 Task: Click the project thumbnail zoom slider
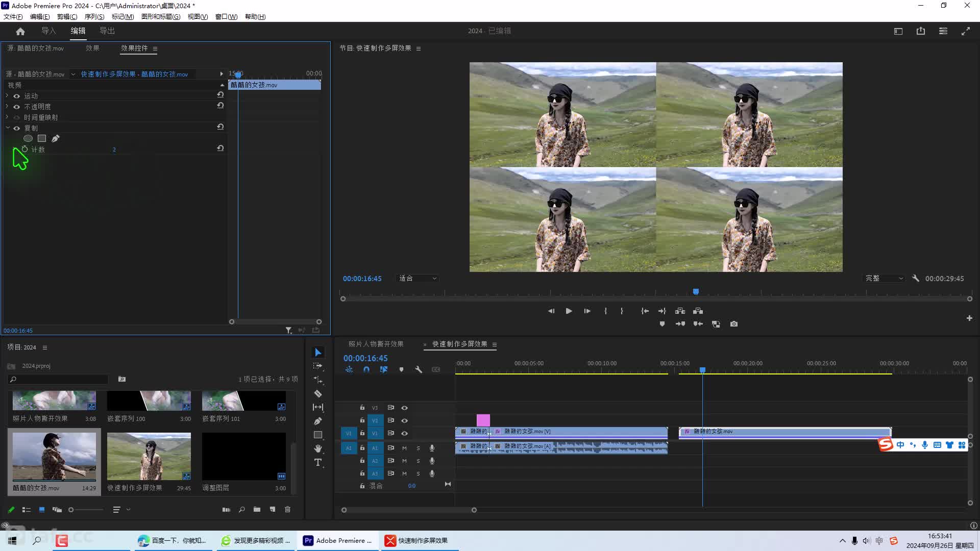point(86,510)
